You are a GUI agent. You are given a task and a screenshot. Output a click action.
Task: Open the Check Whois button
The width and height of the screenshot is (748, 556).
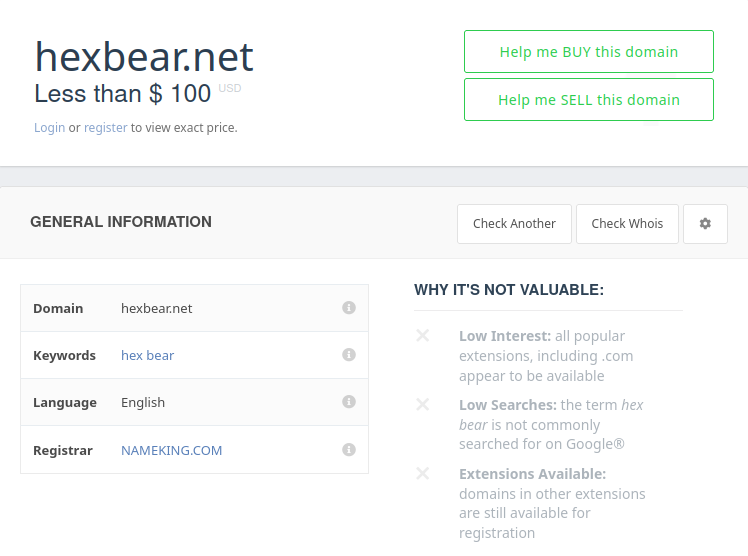tap(627, 224)
